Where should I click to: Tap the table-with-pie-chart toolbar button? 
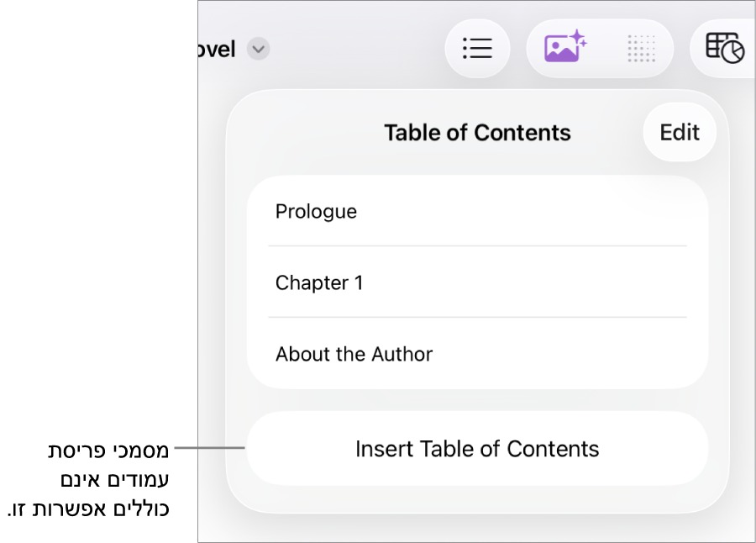click(724, 49)
